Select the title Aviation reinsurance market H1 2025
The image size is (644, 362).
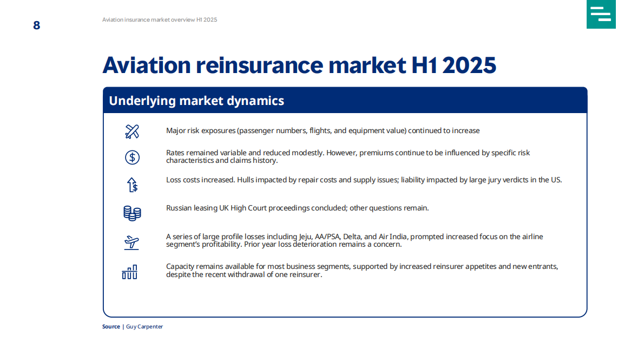pos(300,65)
